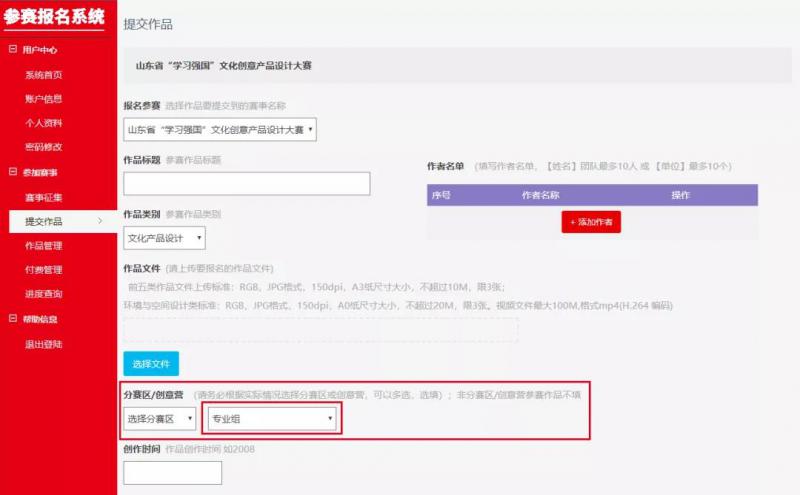Open 密码修改 menu item

(x=44, y=147)
